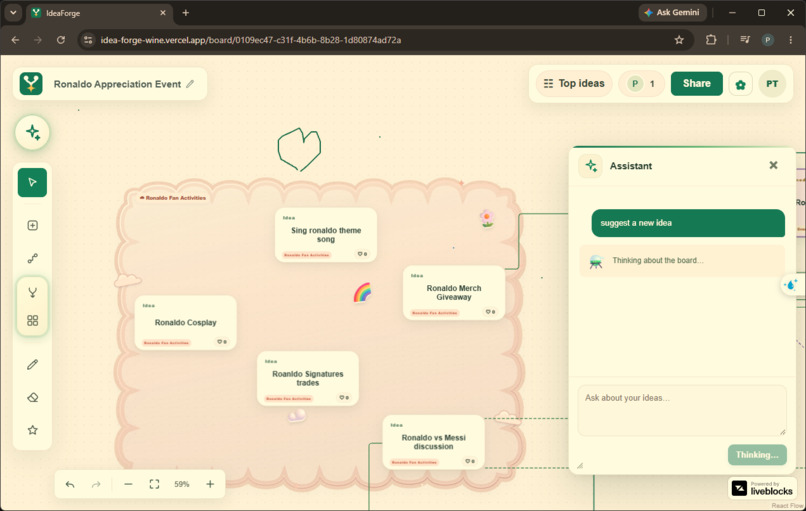Image resolution: width=806 pixels, height=511 pixels.
Task: Open the water drop side button
Action: coord(791,285)
